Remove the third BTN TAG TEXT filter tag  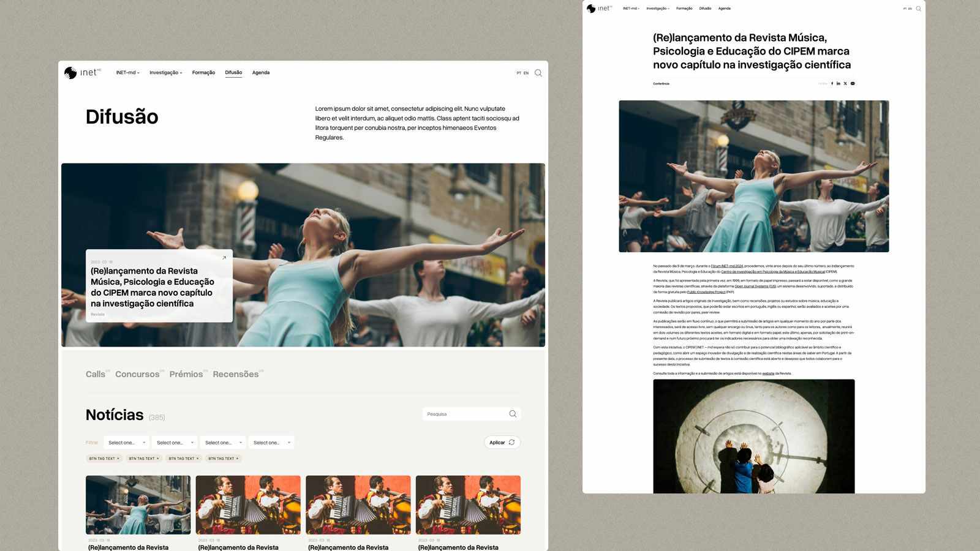pos(197,459)
